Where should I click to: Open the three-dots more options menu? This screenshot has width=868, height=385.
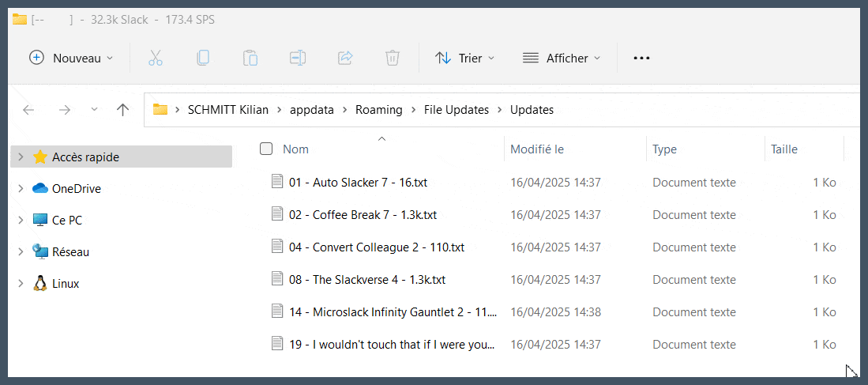(x=641, y=58)
